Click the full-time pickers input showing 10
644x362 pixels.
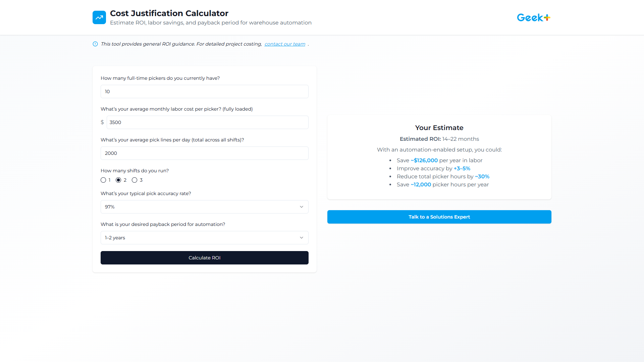[x=204, y=92]
